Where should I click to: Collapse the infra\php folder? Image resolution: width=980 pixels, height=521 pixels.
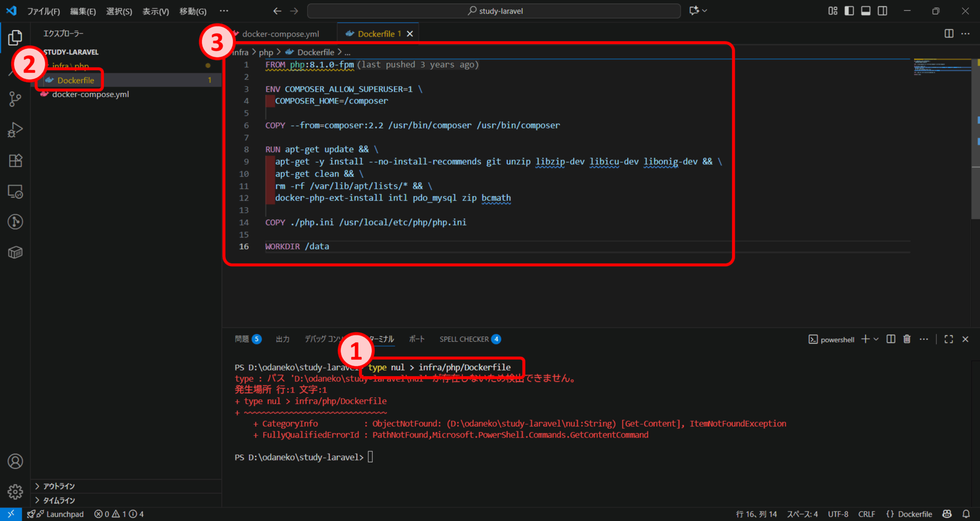pos(71,66)
